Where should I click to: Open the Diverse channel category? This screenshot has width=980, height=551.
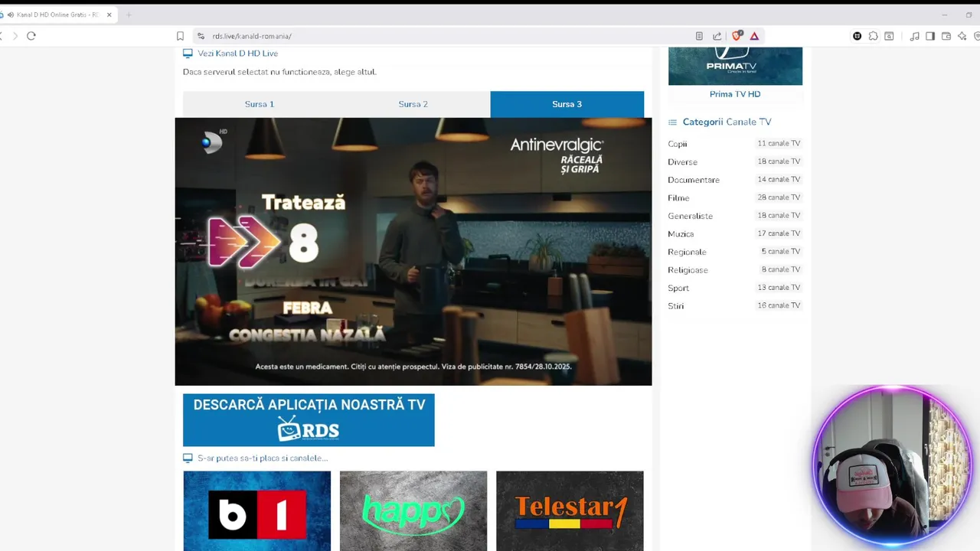pos(682,162)
